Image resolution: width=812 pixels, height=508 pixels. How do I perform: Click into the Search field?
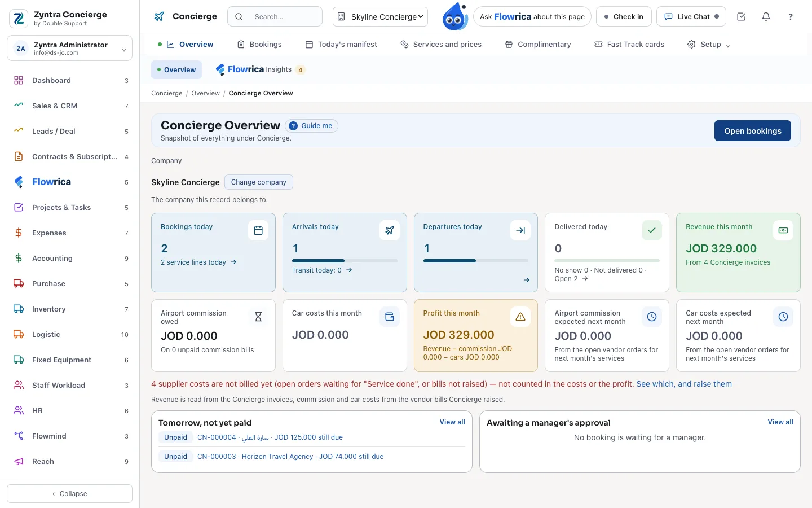click(275, 17)
